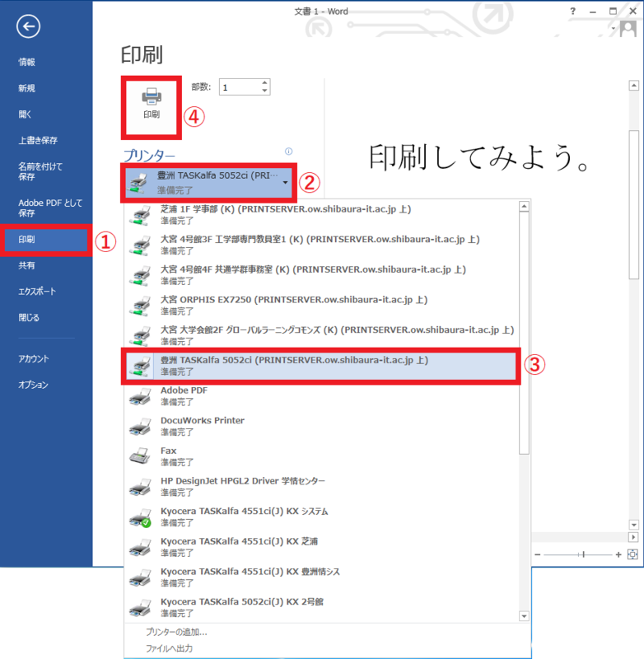Select DocuWorks Printer
The width and height of the screenshot is (644, 659).
tap(321, 426)
